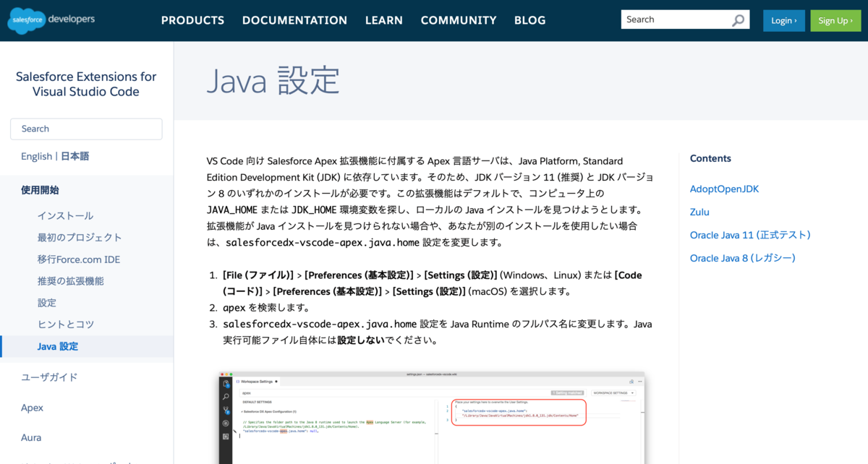
Task: Open the PRODUCTS menu
Action: pos(192,20)
